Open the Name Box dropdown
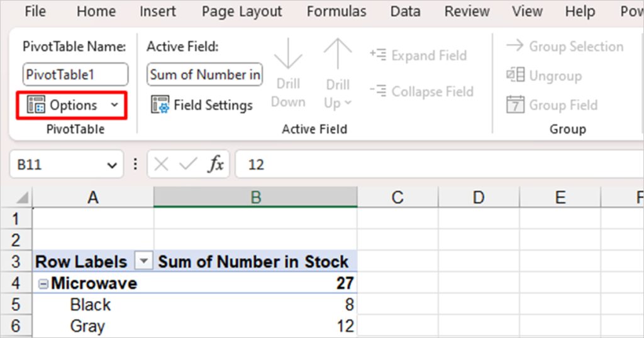Image resolution: width=644 pixels, height=338 pixels. pos(111,165)
